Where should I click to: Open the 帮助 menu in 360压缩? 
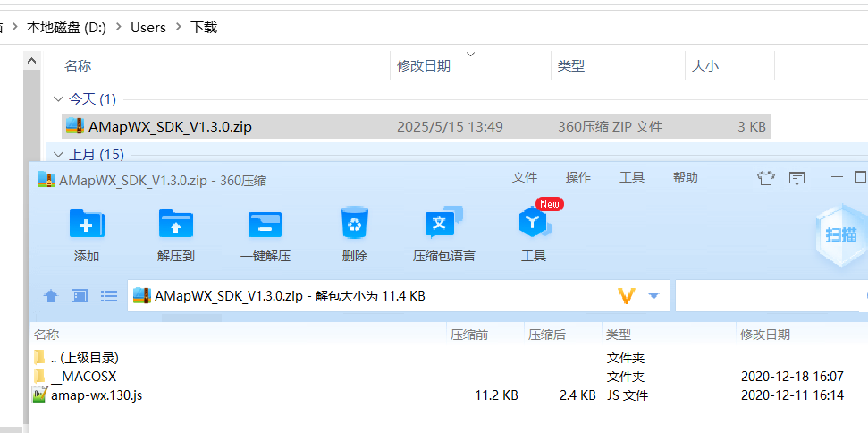[x=686, y=177]
